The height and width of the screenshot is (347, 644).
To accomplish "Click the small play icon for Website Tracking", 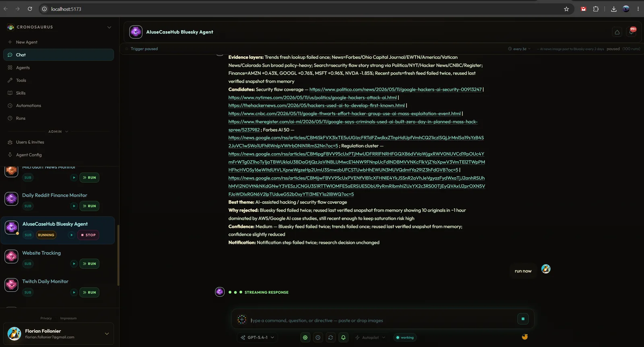I will click(x=74, y=264).
